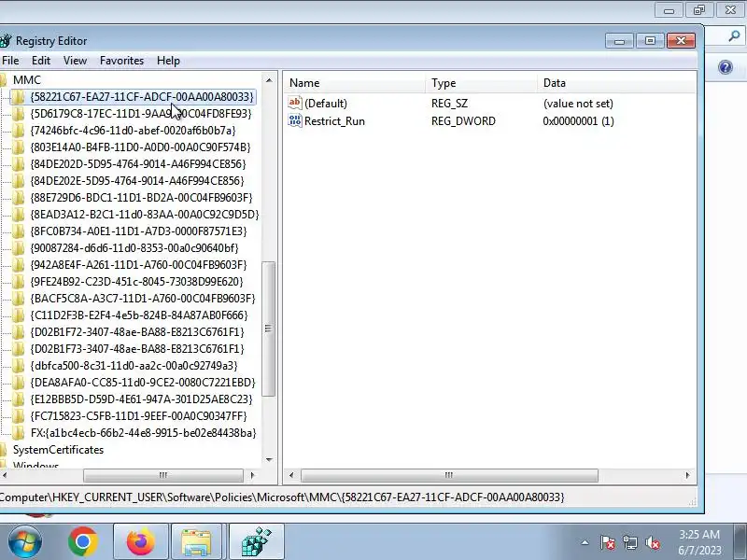Open the taskbar clock showing 3:25 AM
747x560 pixels.
point(699,542)
